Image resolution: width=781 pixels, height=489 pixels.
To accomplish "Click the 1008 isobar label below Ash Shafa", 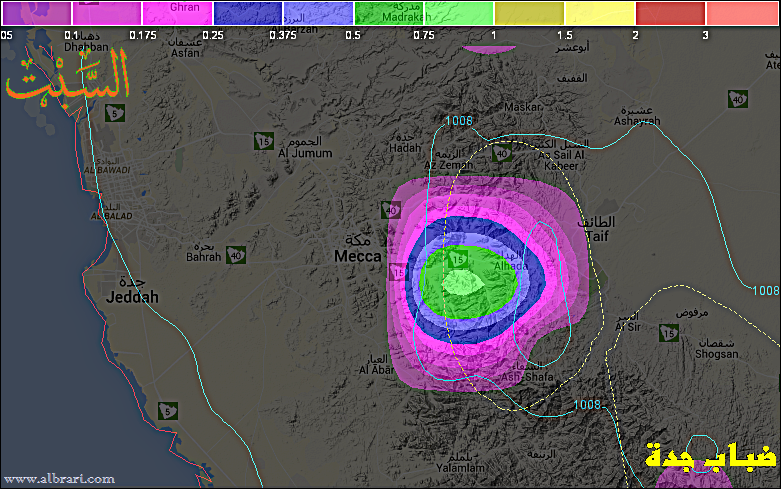I will 587,405.
